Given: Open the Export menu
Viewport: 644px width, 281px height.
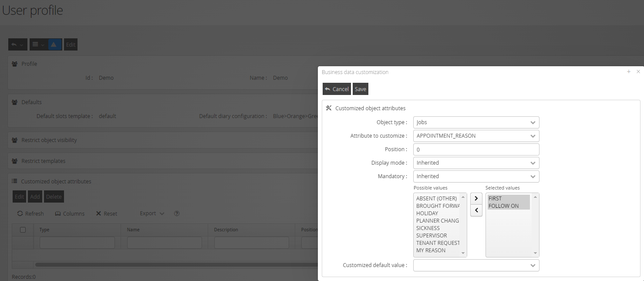Looking at the screenshot, I should tap(152, 213).
